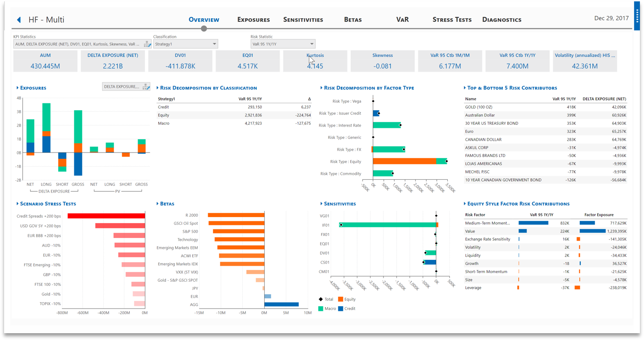
Task: Switch to the Stress Tests tab
Action: 452,19
